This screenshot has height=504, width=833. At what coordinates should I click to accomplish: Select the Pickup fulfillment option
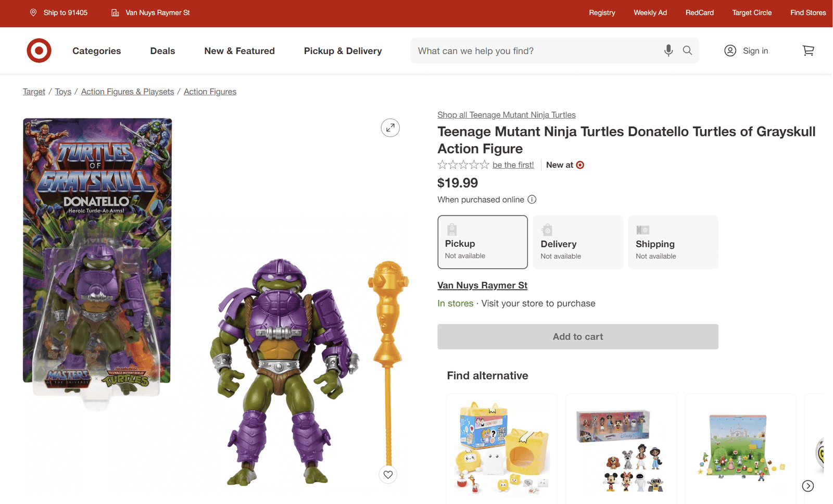pyautogui.click(x=482, y=242)
